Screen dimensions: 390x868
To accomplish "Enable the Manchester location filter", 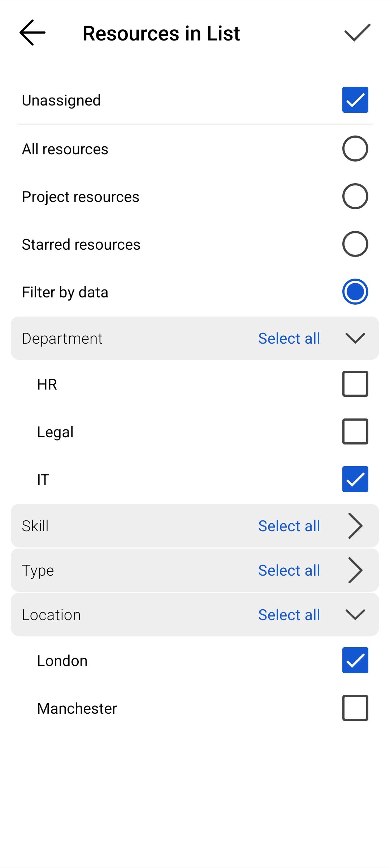I will click(x=355, y=708).
